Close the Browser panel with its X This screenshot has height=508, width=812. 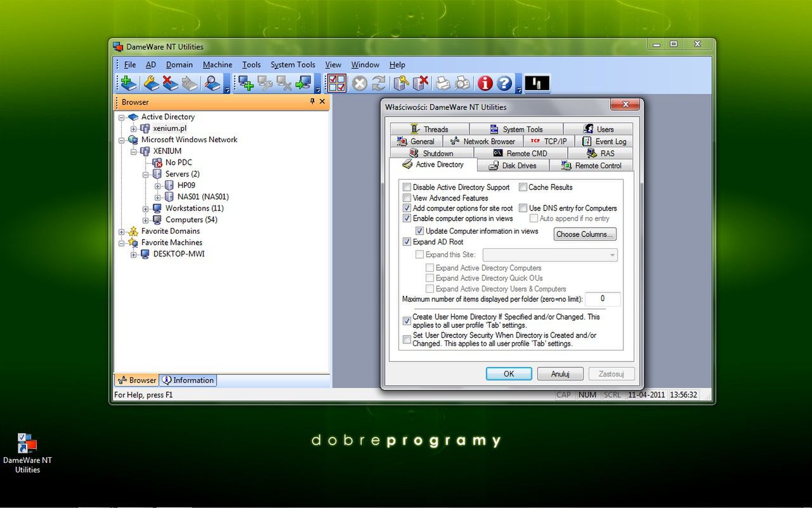click(322, 102)
